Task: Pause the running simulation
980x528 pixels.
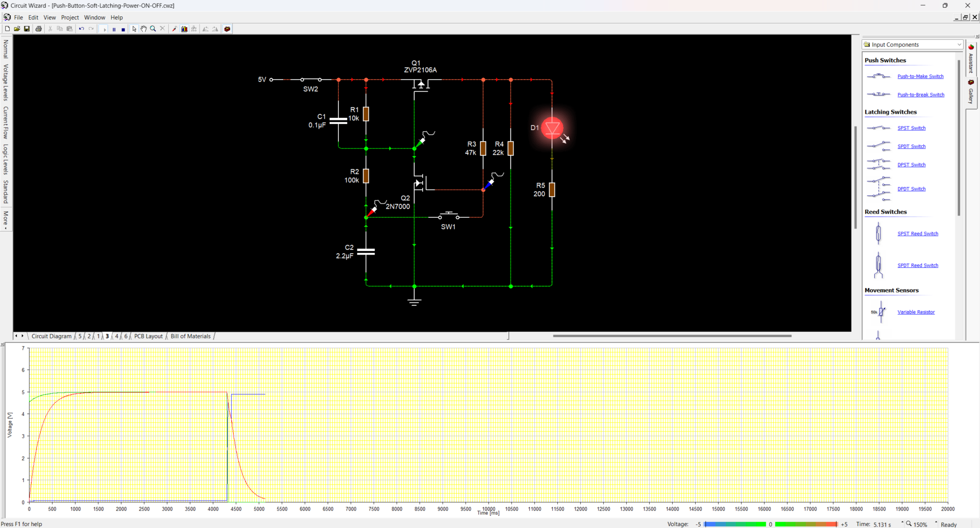Action: [114, 29]
